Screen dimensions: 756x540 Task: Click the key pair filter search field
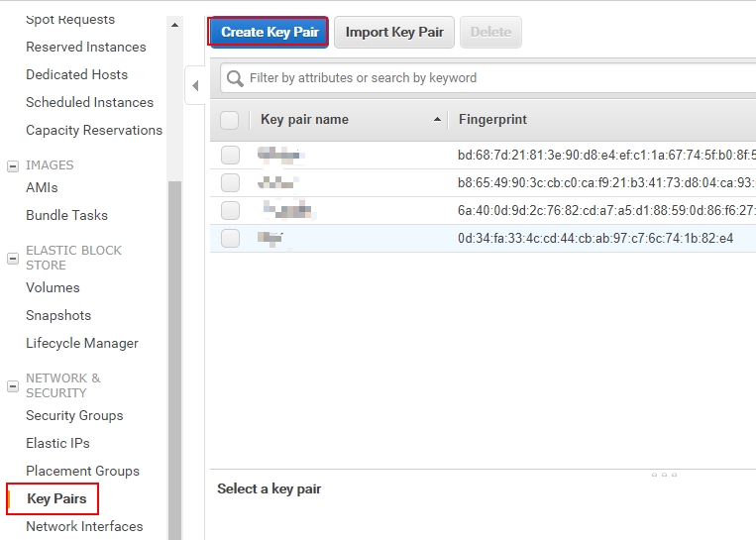point(495,78)
